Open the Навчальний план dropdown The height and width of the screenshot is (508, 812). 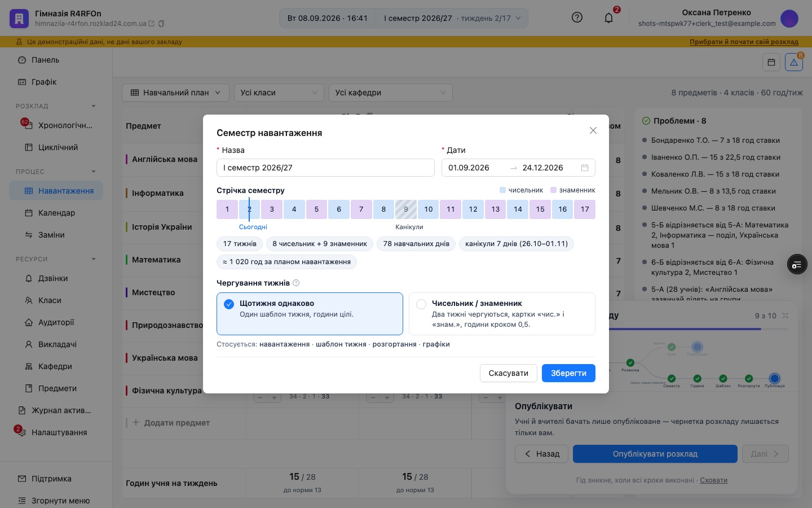pos(175,93)
